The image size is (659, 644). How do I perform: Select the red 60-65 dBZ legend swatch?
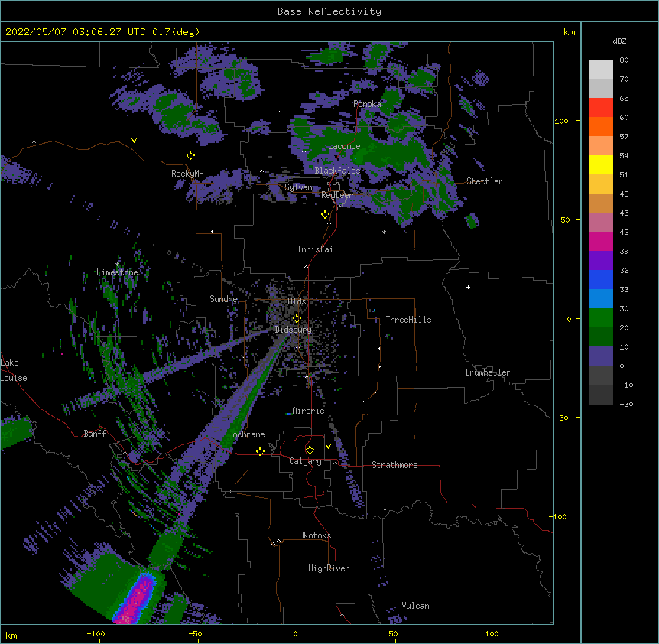[x=601, y=108]
